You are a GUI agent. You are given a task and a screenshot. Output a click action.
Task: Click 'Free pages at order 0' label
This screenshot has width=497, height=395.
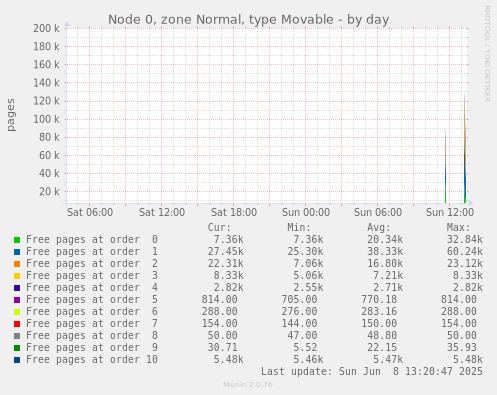coord(92,240)
